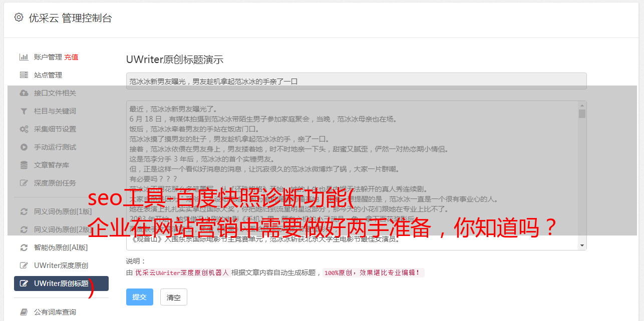Screen dimensions: 644x321
Task: Select 智能伪原创[AI版] menu item
Action: (61, 247)
